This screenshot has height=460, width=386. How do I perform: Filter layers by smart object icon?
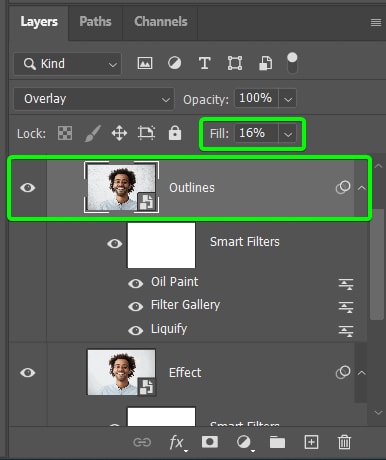(x=265, y=63)
